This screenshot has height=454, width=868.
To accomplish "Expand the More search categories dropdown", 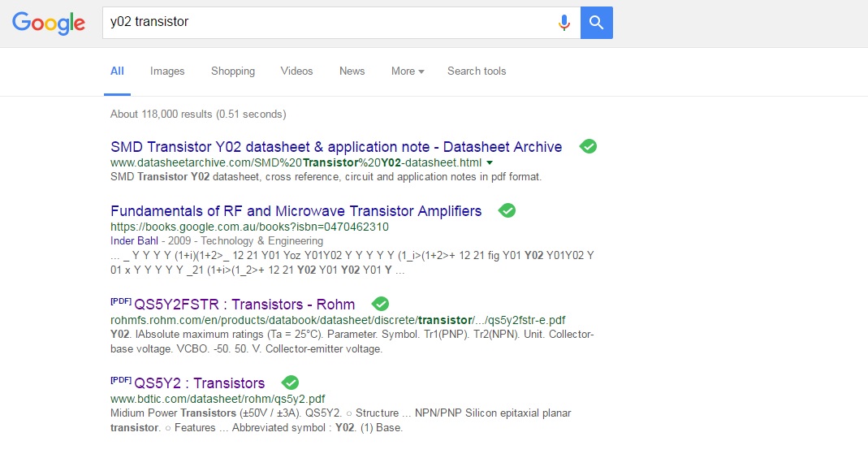I will point(408,71).
